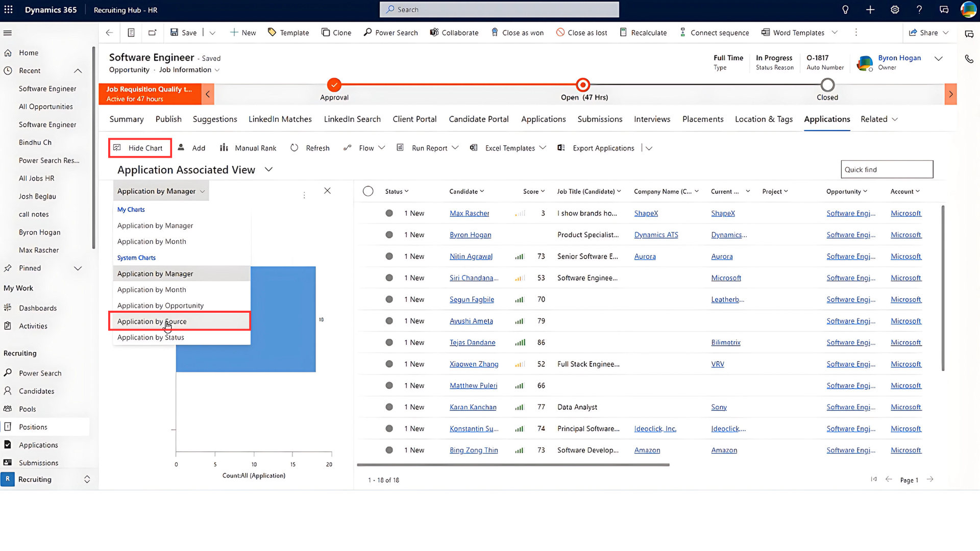The height and width of the screenshot is (551, 980).
Task: Click the plus quick create icon
Action: (870, 10)
